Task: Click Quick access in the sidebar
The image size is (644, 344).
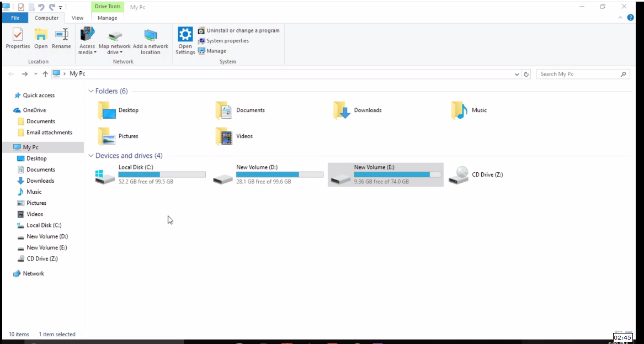Action: click(x=35, y=96)
